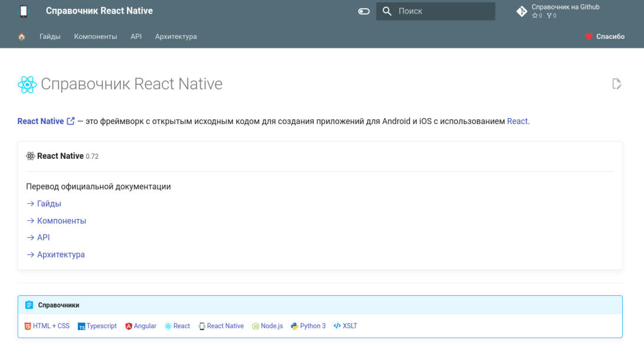Screen dimensions: 644x356
Task: Follow the React link in the intro sentence
Action: click(517, 121)
